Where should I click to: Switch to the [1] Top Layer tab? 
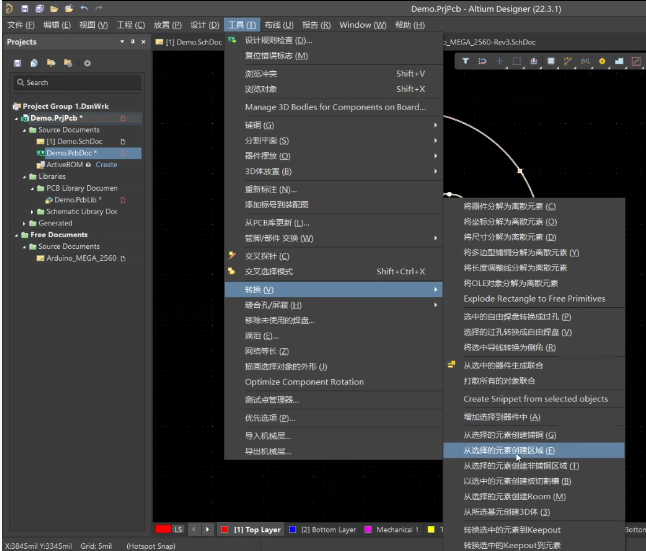[x=252, y=530]
